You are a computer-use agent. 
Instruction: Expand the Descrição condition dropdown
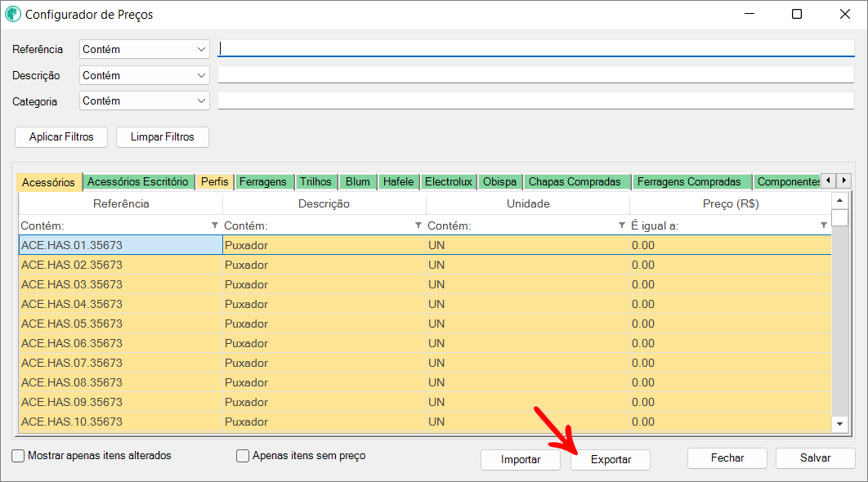tap(145, 75)
